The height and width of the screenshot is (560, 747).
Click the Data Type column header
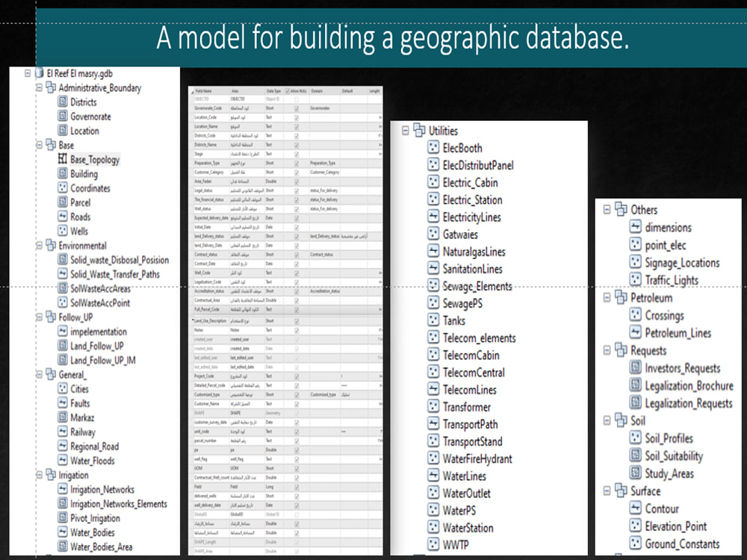point(274,91)
